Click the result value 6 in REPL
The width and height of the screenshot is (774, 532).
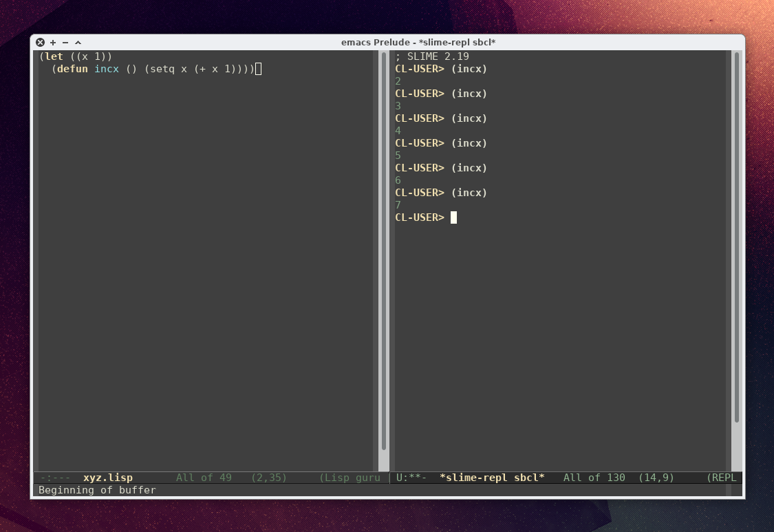tap(398, 180)
